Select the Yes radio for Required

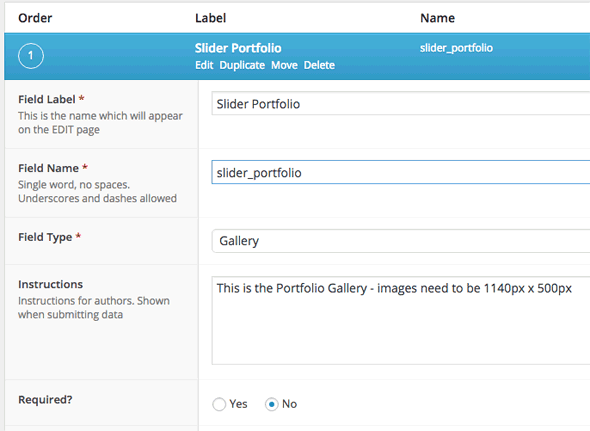(x=219, y=404)
